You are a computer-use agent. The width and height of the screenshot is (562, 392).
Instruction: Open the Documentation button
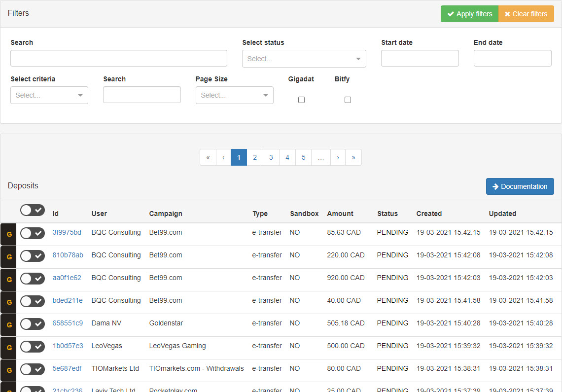520,186
